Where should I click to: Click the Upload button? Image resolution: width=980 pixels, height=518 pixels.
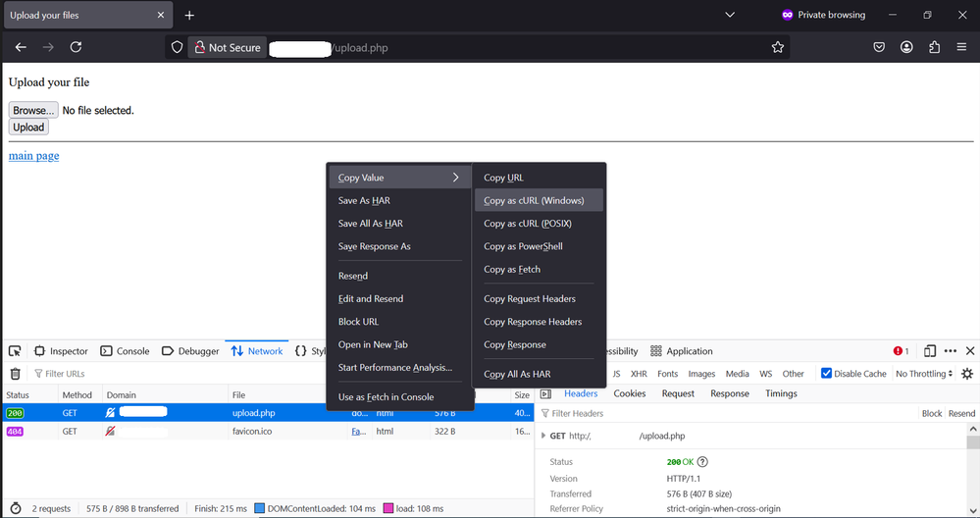coord(28,127)
